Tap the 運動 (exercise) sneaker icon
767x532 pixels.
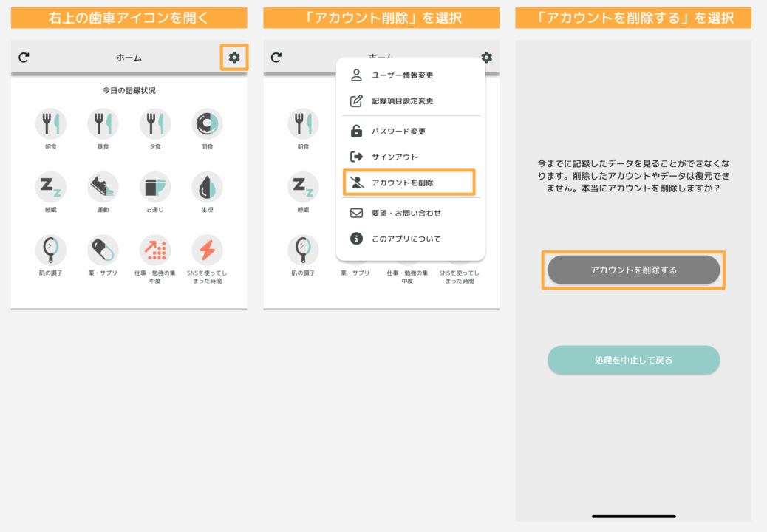point(103,187)
